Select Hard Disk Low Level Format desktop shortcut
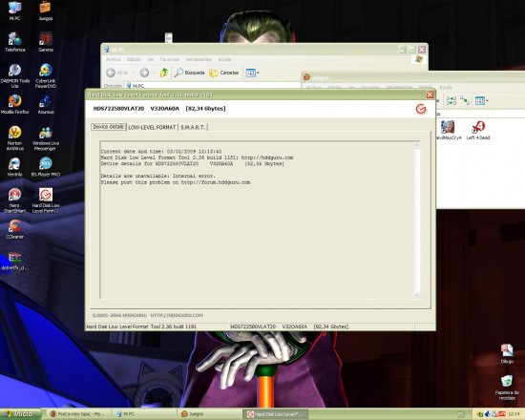This screenshot has width=525, height=420. tap(46, 200)
